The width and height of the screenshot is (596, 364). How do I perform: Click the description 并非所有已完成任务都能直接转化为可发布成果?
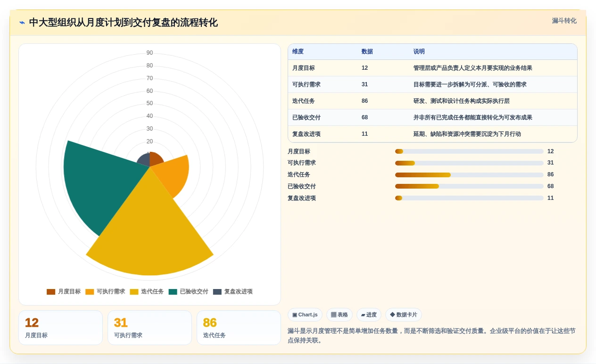click(x=473, y=117)
